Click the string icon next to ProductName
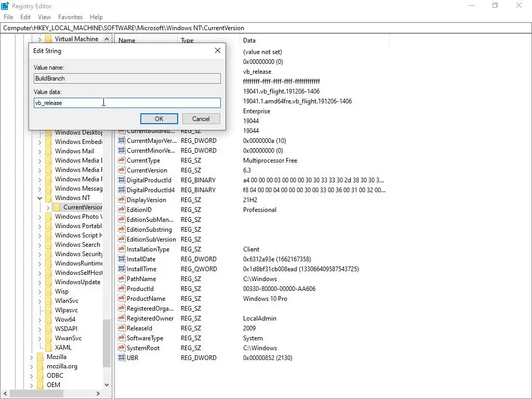The width and height of the screenshot is (532, 399). [122, 298]
